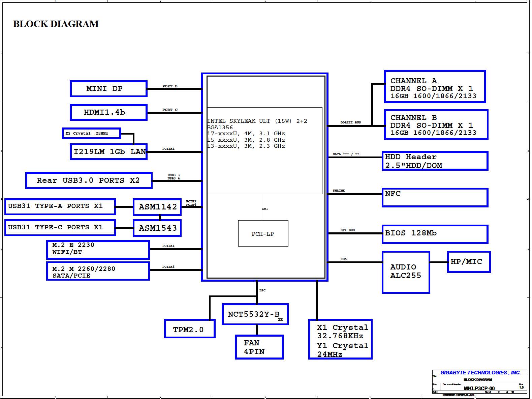Select the M.2 M 2260/2280 SATA/PCIE block
Screen dimensions: 532x399
98,271
